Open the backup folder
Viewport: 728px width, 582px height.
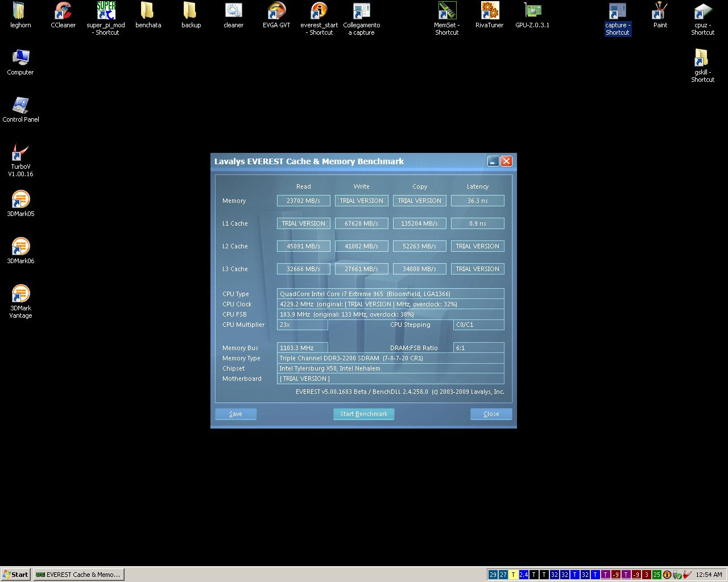pos(191,15)
